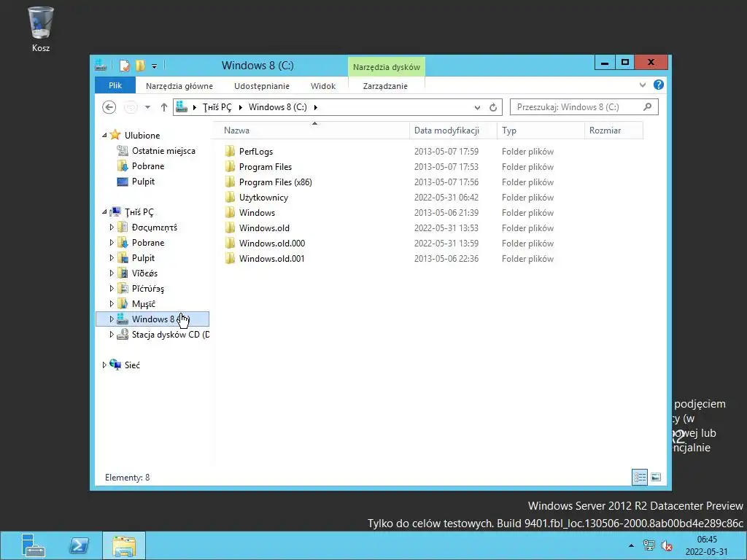Click Elementy: 8 status bar text
747x560 pixels.
point(127,478)
